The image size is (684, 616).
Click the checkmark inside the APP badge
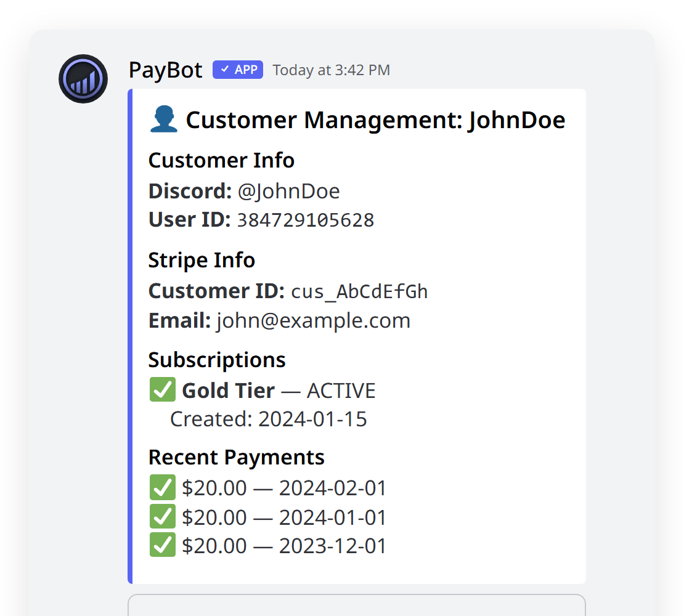tap(223, 70)
